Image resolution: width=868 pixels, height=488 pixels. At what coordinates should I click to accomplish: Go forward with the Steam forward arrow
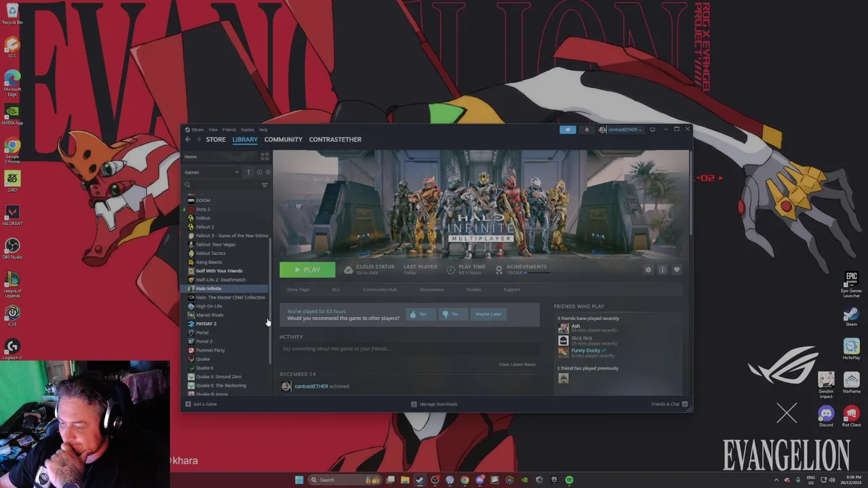pos(199,140)
